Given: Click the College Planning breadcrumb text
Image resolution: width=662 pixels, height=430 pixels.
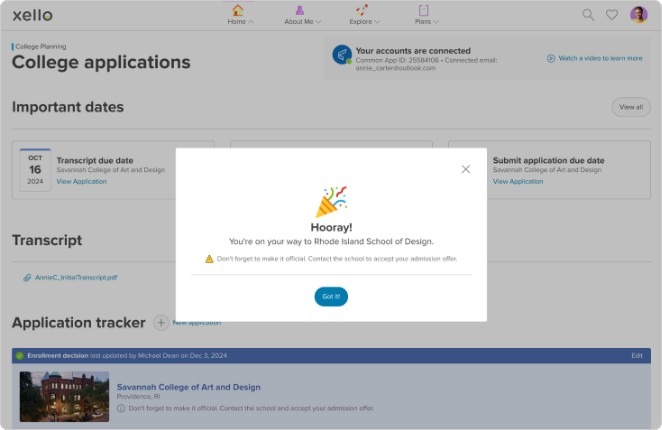Looking at the screenshot, I should point(41,46).
